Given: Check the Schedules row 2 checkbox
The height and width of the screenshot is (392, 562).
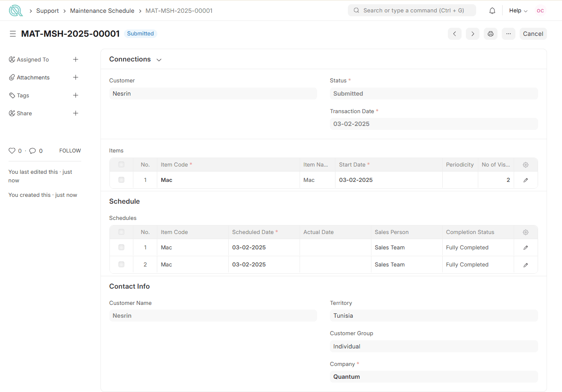Looking at the screenshot, I should pyautogui.click(x=121, y=264).
